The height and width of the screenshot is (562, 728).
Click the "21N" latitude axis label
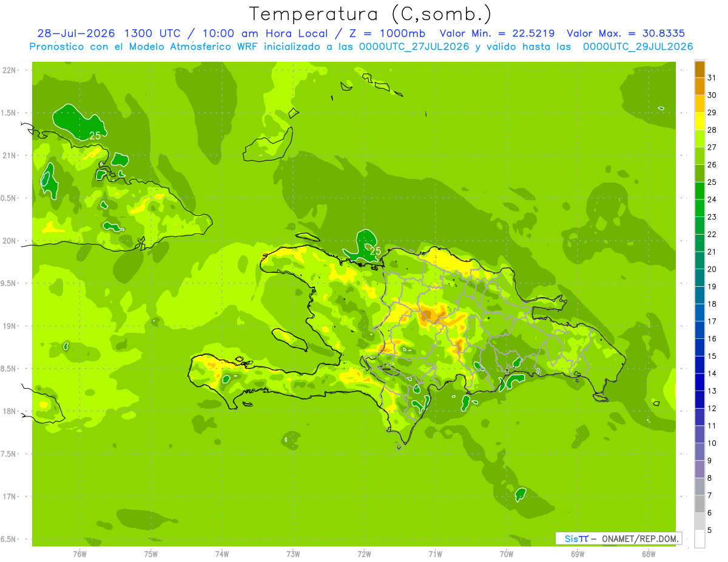[x=9, y=156]
